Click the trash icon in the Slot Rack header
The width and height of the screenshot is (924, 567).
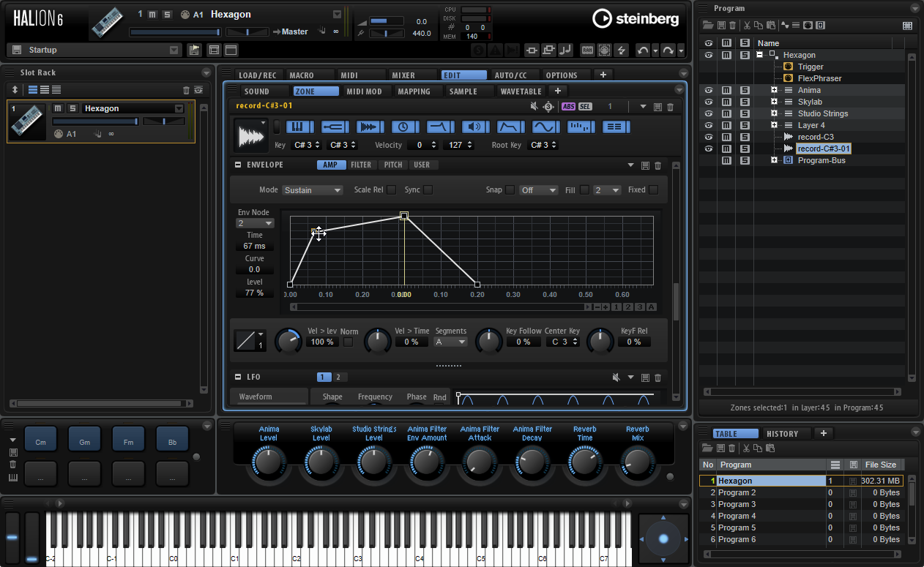[x=186, y=90]
